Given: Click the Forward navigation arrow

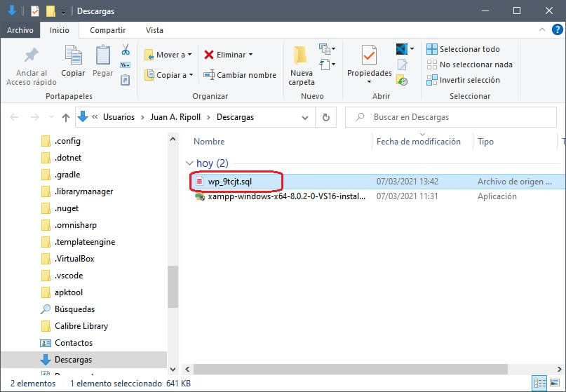Looking at the screenshot, I should pyautogui.click(x=35, y=117).
